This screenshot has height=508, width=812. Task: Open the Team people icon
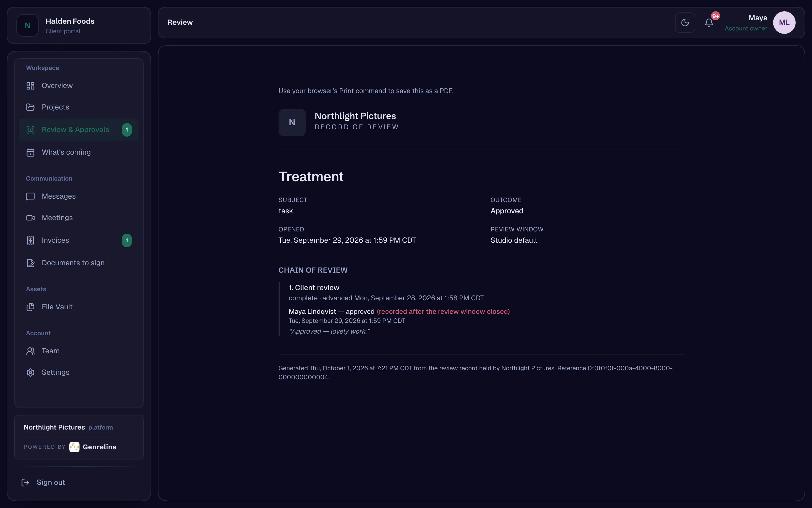(30, 351)
